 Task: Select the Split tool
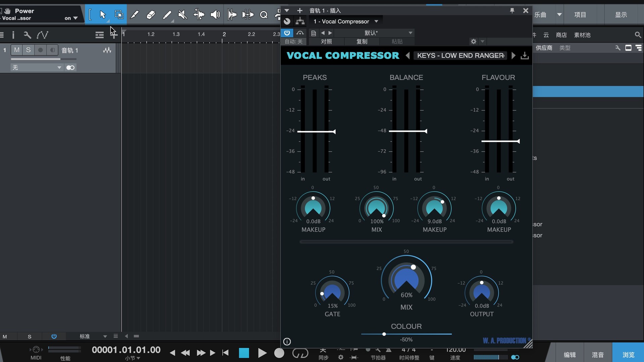[135, 15]
